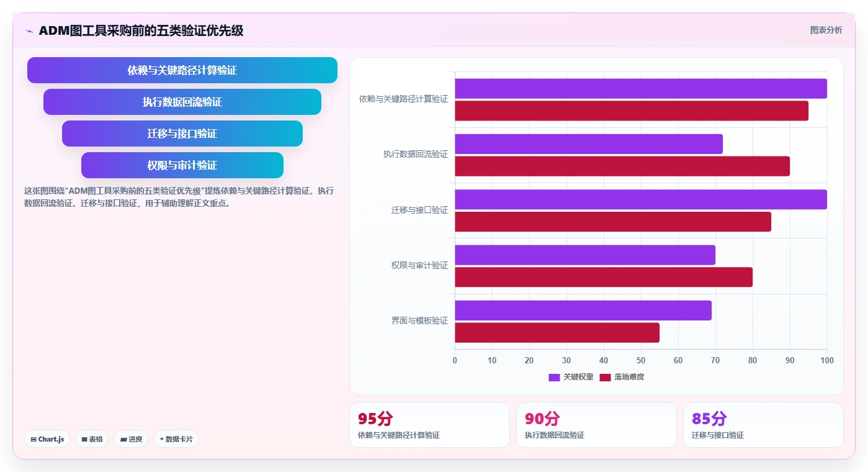Click the Chart.js tag

47,439
